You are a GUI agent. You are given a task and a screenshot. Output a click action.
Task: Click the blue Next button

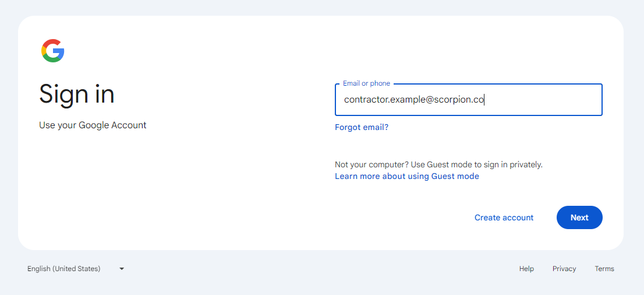point(579,217)
